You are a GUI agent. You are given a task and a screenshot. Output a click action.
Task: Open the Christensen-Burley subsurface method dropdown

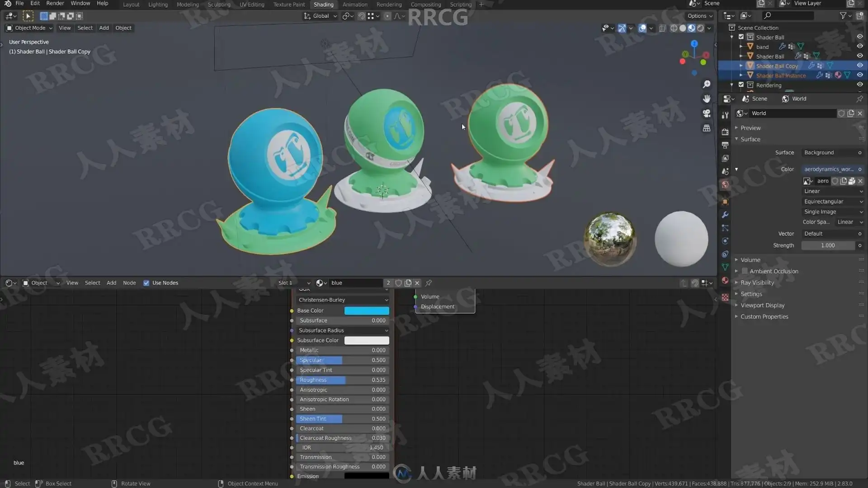[343, 300]
